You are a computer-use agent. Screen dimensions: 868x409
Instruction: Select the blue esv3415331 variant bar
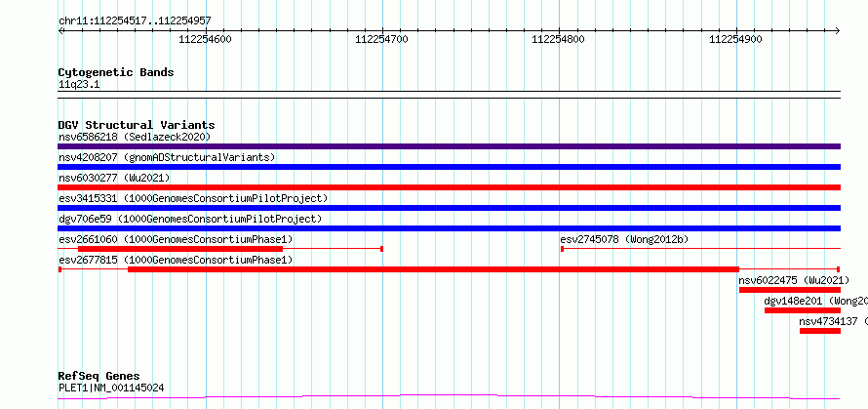click(x=449, y=208)
